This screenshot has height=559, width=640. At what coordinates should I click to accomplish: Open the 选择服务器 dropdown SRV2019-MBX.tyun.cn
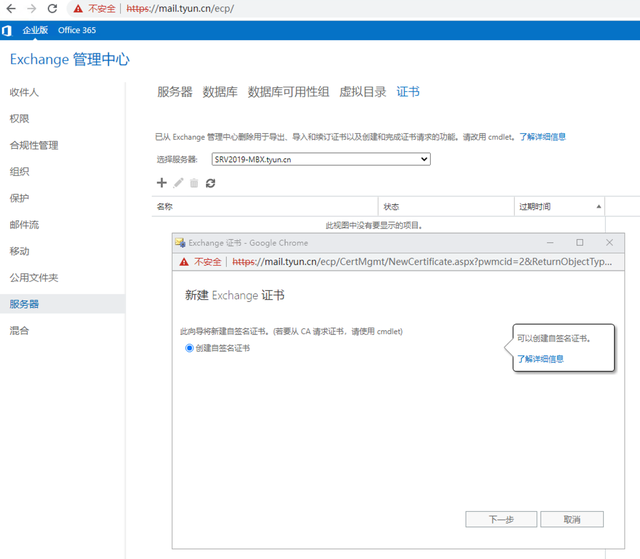(321, 159)
